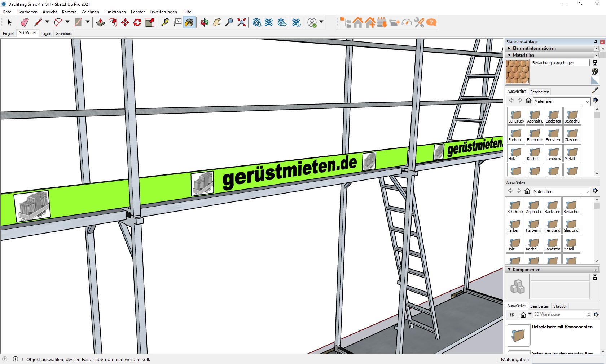This screenshot has height=364, width=606.
Task: Pick the Rotate tool
Action: [137, 22]
